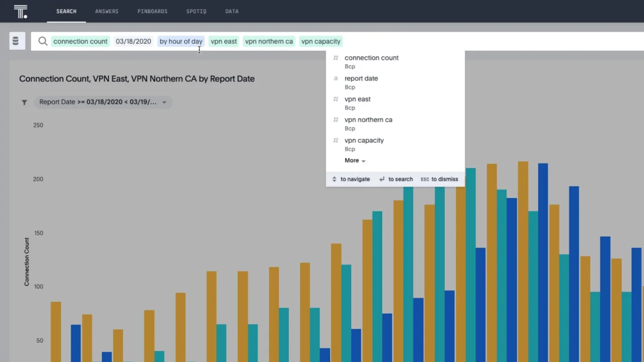Click the filter funnel icon
Image resolution: width=644 pixels, height=362 pixels.
(x=24, y=102)
